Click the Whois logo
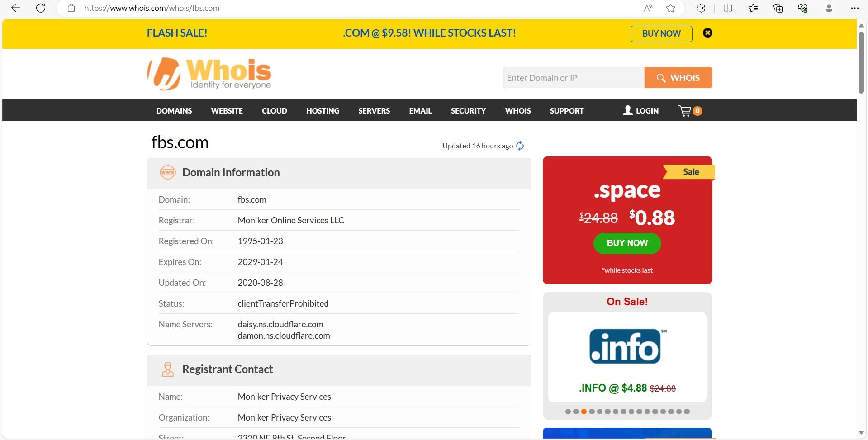Screen dimensions: 868x440 point(209,74)
